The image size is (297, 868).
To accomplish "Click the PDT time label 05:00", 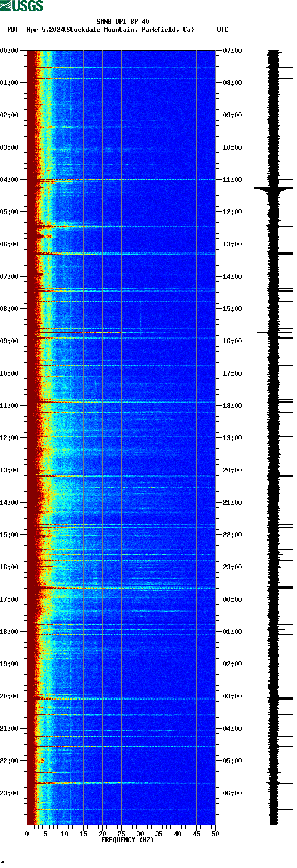I will pos(10,212).
